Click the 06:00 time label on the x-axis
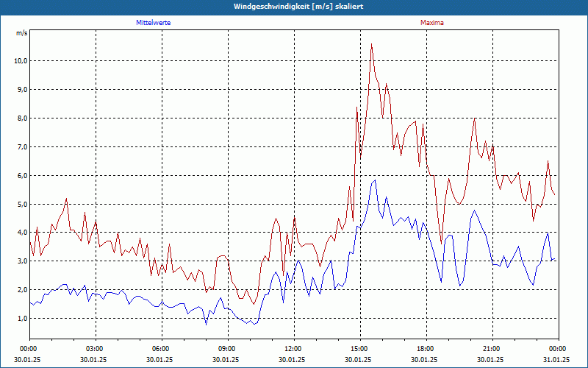 [162, 349]
